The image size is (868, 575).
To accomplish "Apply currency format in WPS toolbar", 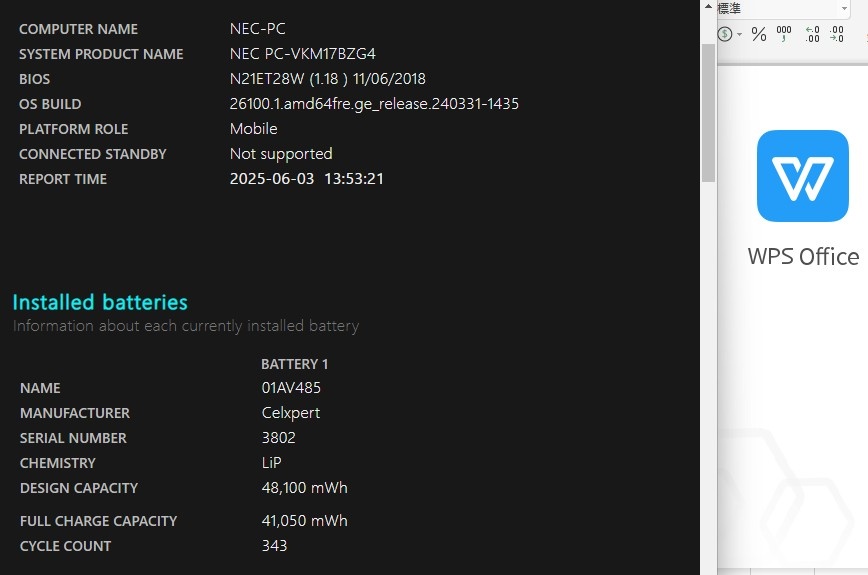I will pyautogui.click(x=725, y=34).
